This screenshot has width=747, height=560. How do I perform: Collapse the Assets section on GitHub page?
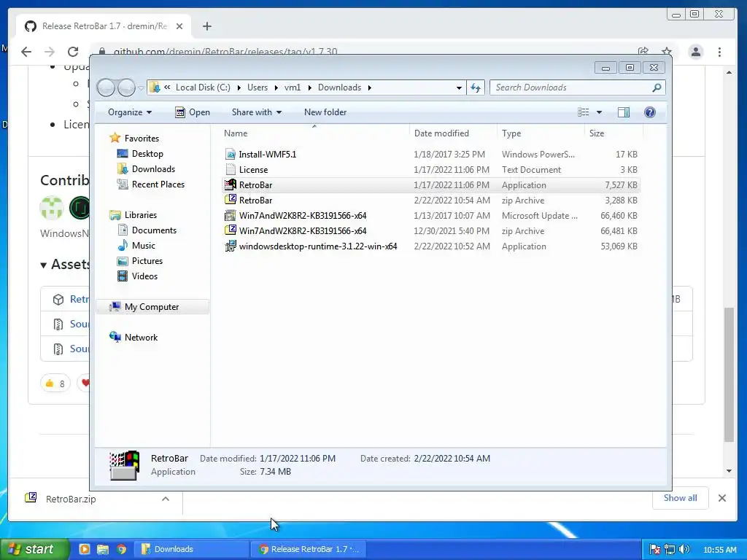[x=43, y=265]
